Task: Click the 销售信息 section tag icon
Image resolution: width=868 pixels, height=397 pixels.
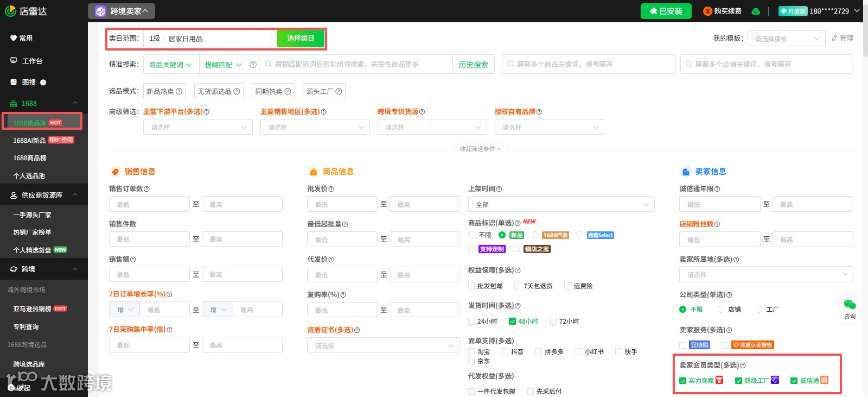Action: coord(115,172)
